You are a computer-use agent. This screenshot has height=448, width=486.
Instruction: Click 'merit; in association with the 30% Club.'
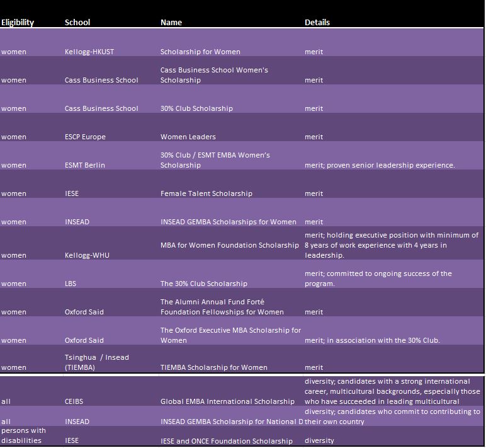pyautogui.click(x=372, y=340)
